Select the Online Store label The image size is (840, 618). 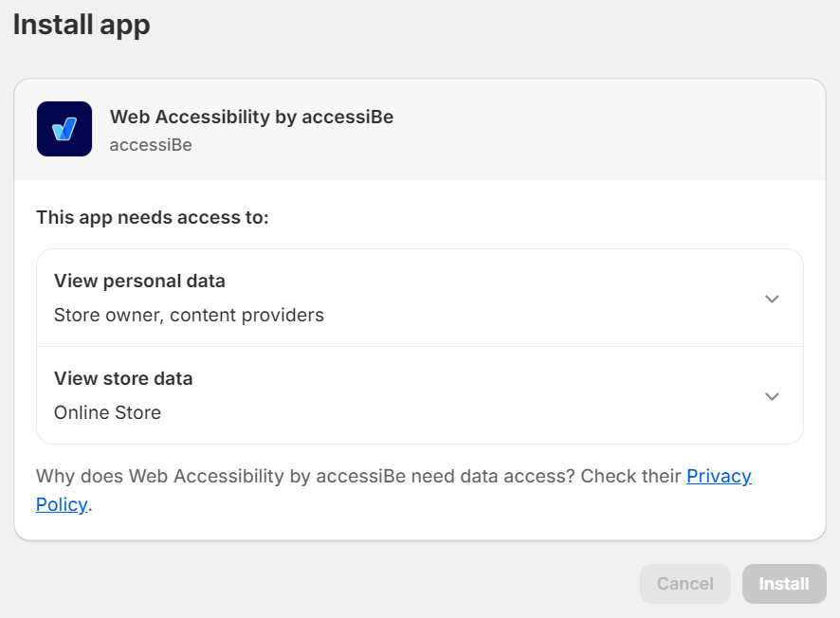pyautogui.click(x=107, y=412)
